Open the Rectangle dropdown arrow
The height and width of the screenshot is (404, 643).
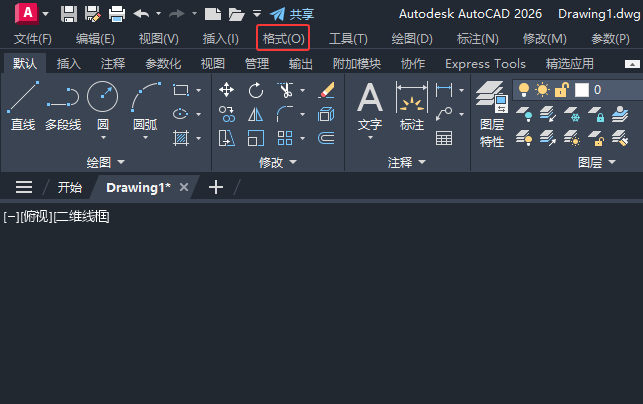tap(198, 90)
